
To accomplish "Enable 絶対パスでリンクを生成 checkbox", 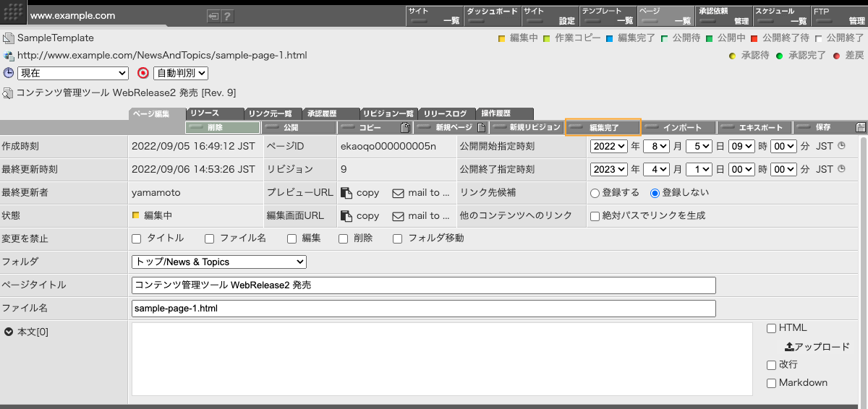I will click(x=595, y=215).
